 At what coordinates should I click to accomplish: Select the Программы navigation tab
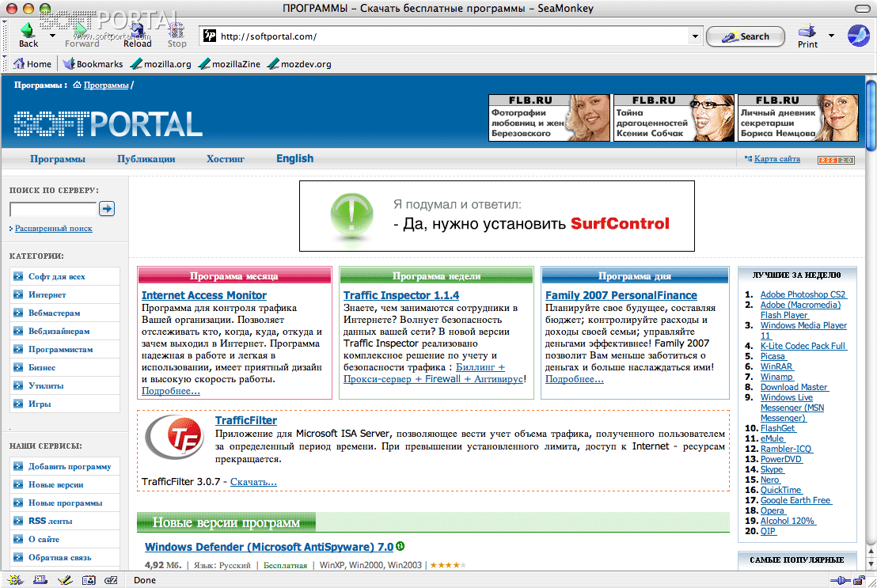(x=58, y=159)
